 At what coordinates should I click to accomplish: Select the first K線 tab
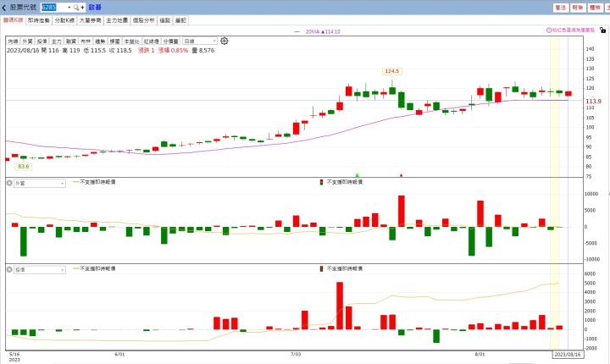(14, 20)
